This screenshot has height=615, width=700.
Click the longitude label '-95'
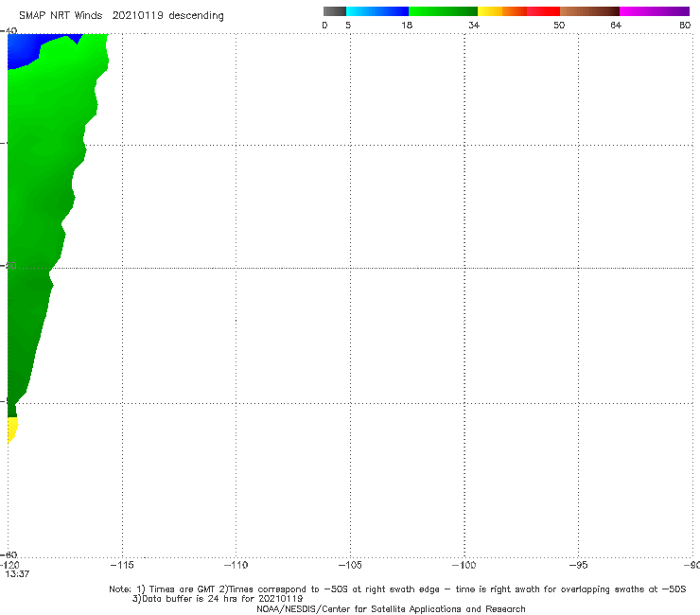[x=578, y=565]
